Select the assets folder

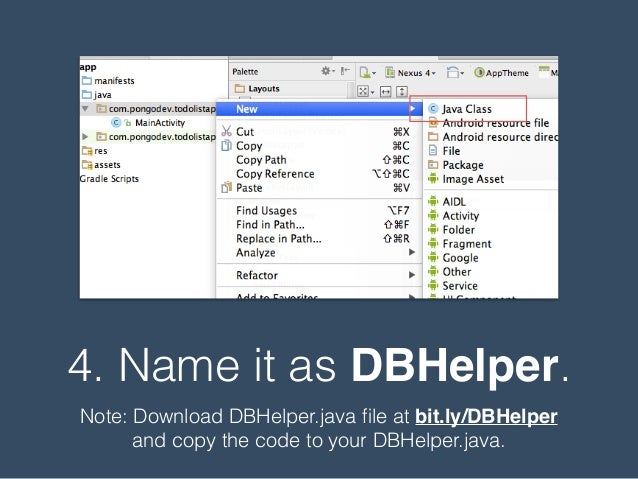coord(101,165)
